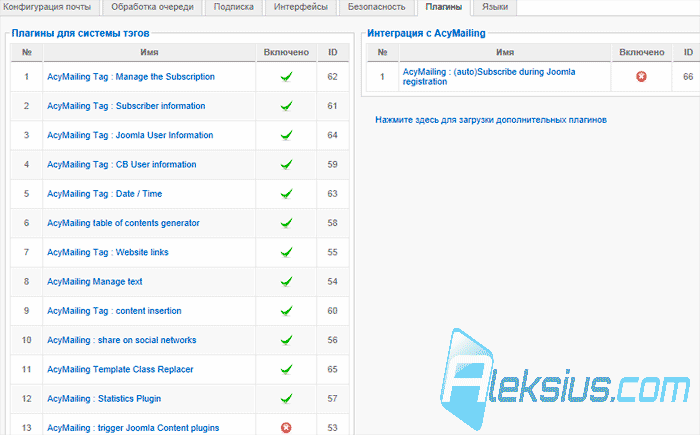Click green check for table of contents generator

pyautogui.click(x=286, y=223)
